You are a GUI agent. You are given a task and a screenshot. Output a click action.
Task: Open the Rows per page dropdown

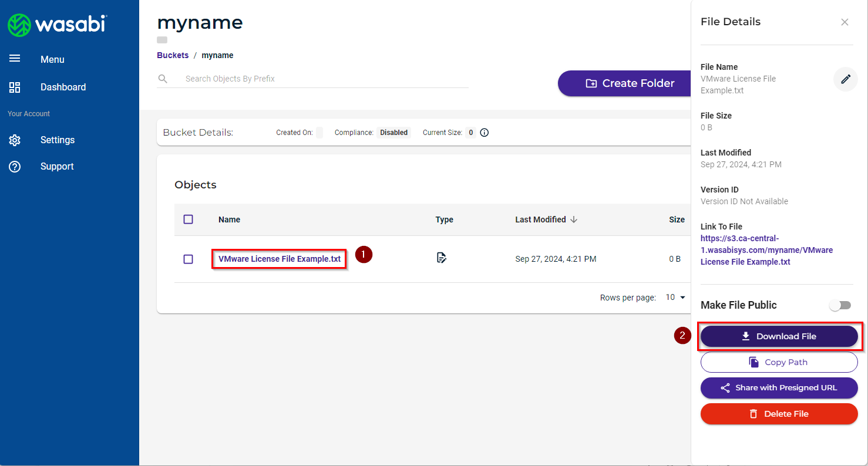(x=676, y=298)
